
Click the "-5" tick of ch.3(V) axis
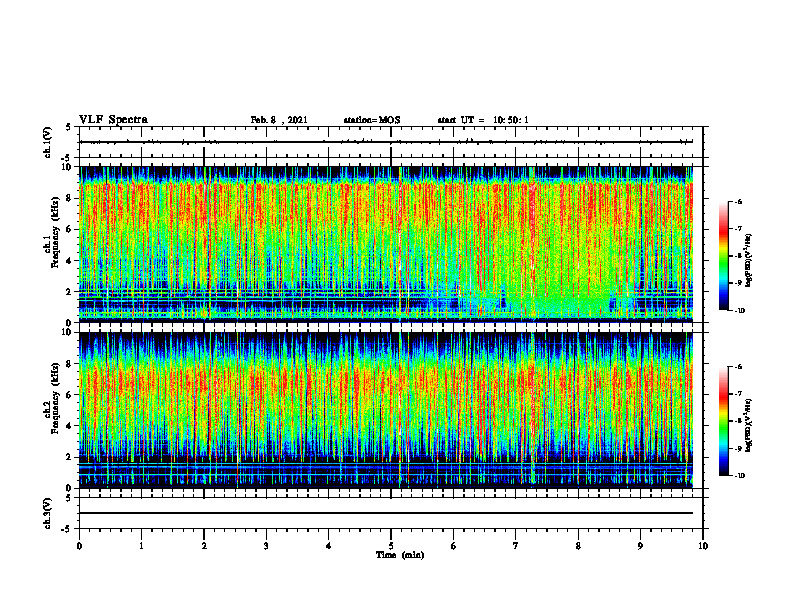67,529
